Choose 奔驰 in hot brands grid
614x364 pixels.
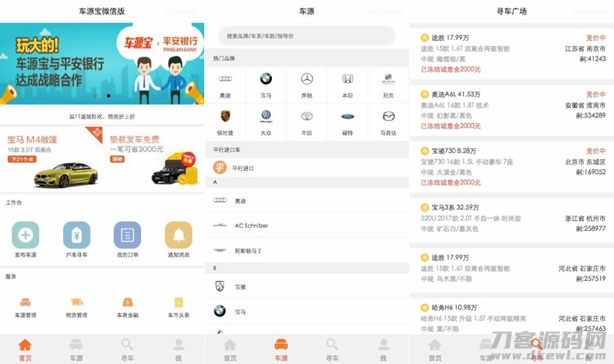pyautogui.click(x=307, y=79)
